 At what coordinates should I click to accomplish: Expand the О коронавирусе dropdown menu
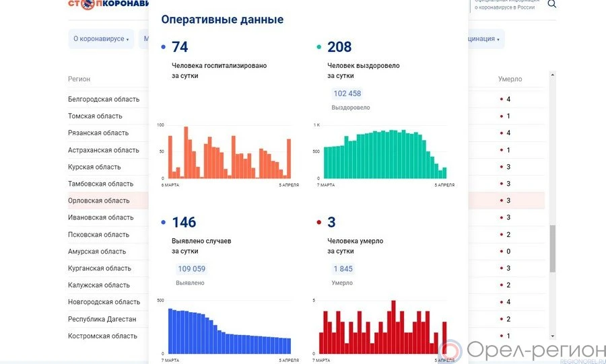coord(101,39)
